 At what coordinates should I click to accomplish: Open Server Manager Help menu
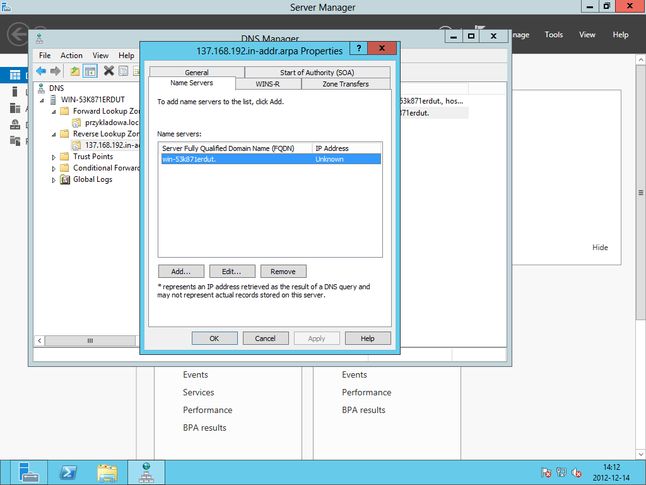pos(620,35)
